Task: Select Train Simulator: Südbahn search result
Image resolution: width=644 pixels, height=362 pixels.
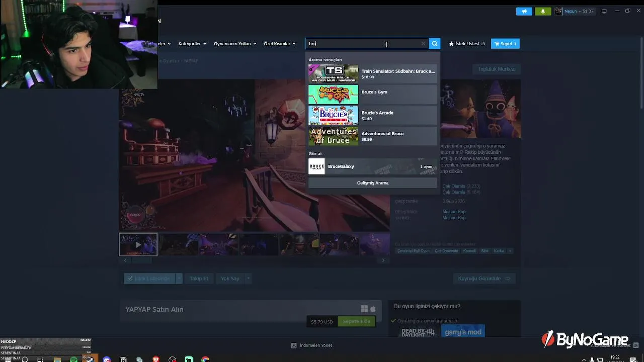Action: pos(372,74)
